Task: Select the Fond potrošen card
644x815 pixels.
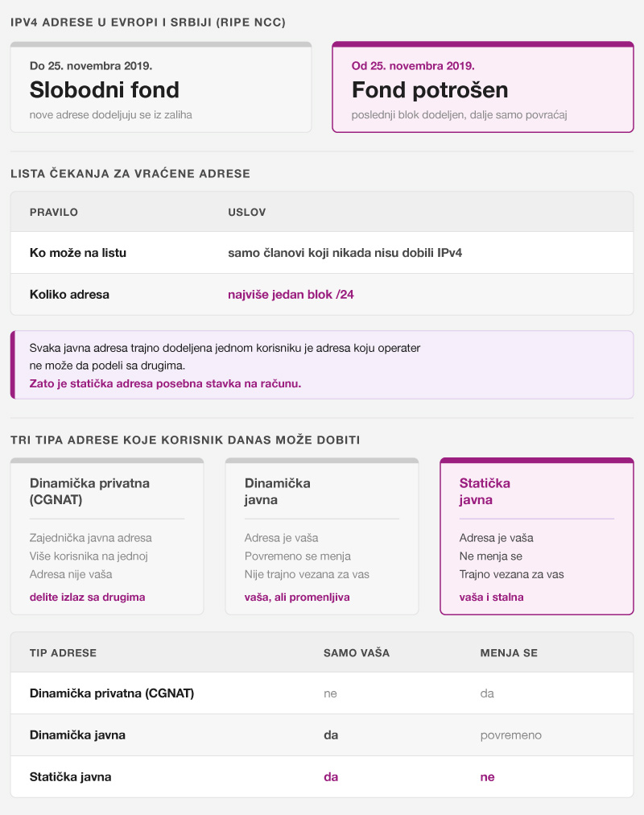Action: [x=483, y=87]
